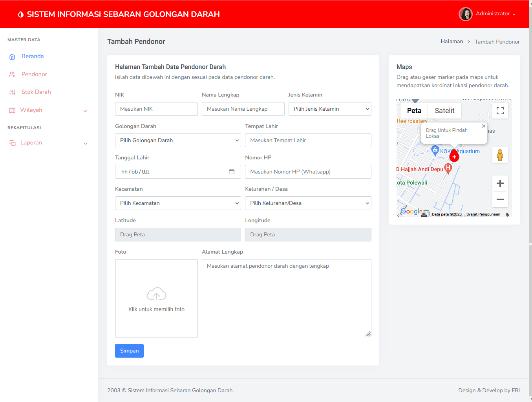Zoom out the map with minus button
The height and width of the screenshot is (402, 532).
click(x=500, y=199)
